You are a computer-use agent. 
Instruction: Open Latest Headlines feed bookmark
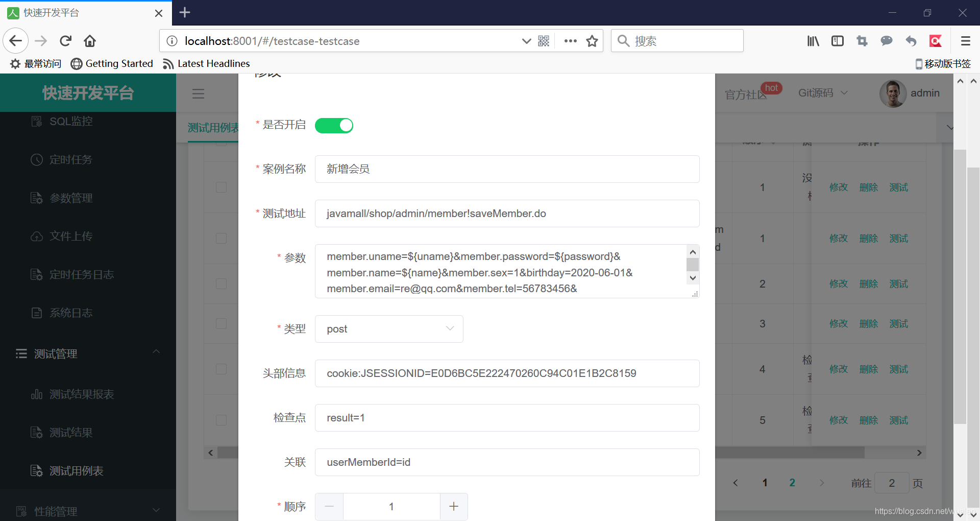206,63
